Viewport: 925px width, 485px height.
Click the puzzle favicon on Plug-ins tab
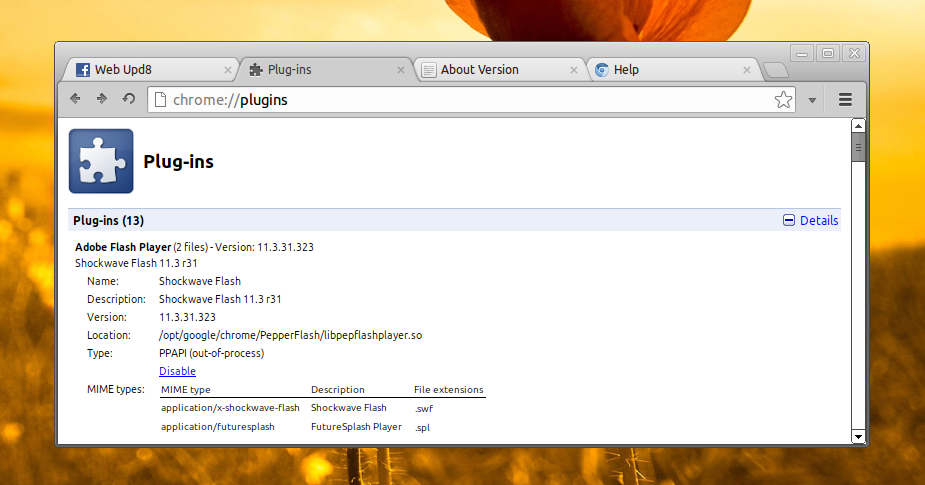point(255,70)
